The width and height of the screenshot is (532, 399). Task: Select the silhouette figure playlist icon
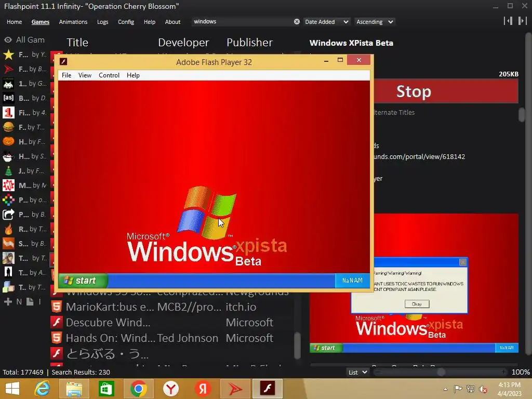pyautogui.click(x=8, y=272)
